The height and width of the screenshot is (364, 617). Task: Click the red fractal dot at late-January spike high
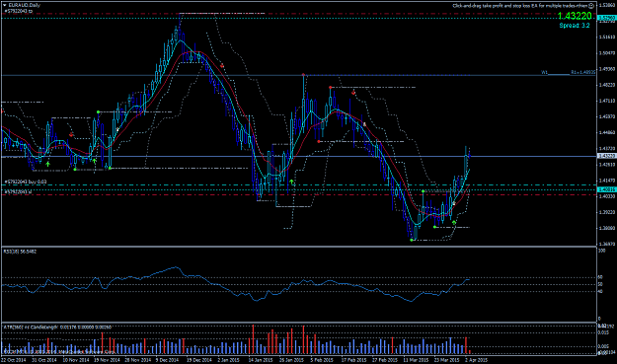pos(303,74)
